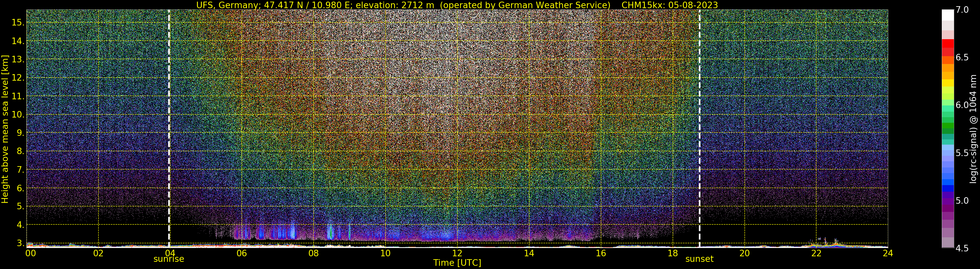Viewport: 980px width, 269px height.
Task: Click the white top segment of the colorbar
Action: pyautogui.click(x=948, y=15)
